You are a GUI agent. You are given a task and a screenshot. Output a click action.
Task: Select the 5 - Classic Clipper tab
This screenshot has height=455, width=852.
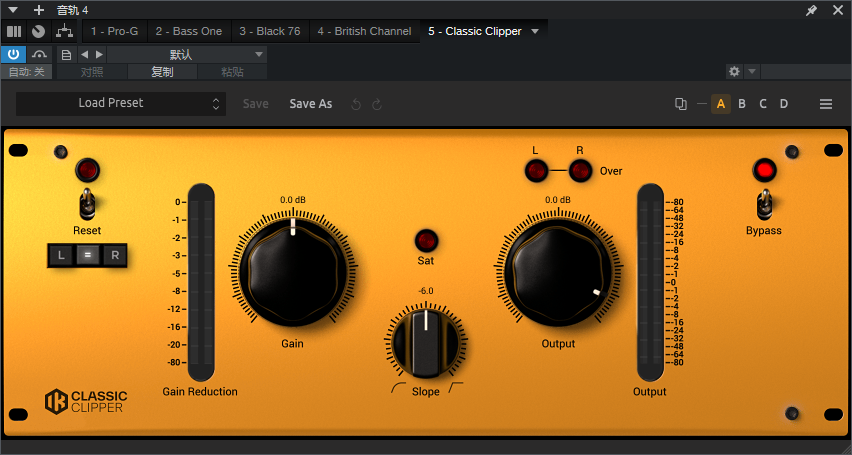474,32
